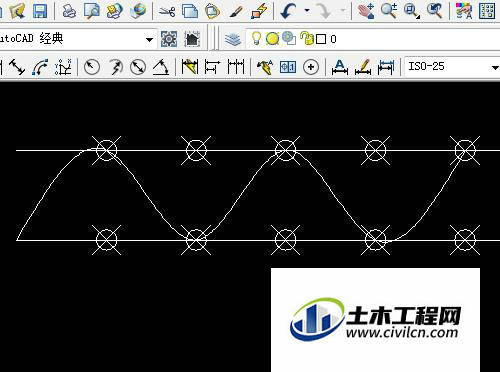
Task: Open the Tolerance tool
Action: (288, 67)
